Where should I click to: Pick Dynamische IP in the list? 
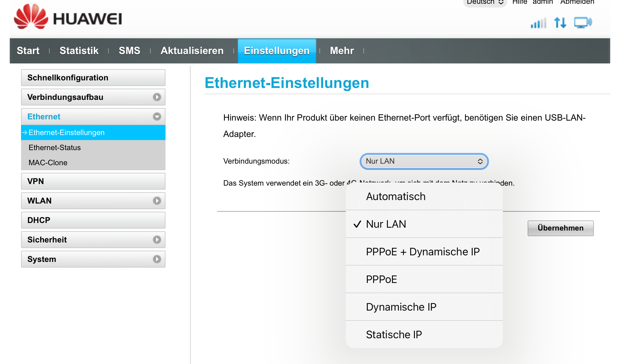401,307
